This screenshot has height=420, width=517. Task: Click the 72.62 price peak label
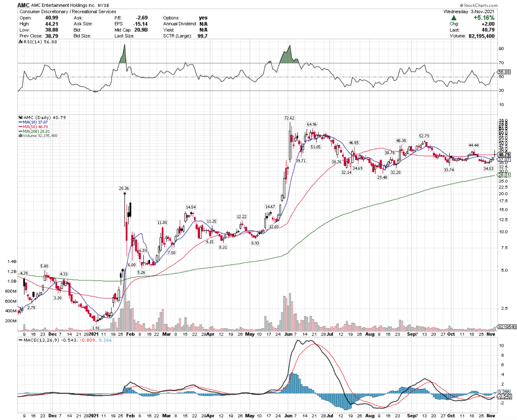click(x=289, y=118)
